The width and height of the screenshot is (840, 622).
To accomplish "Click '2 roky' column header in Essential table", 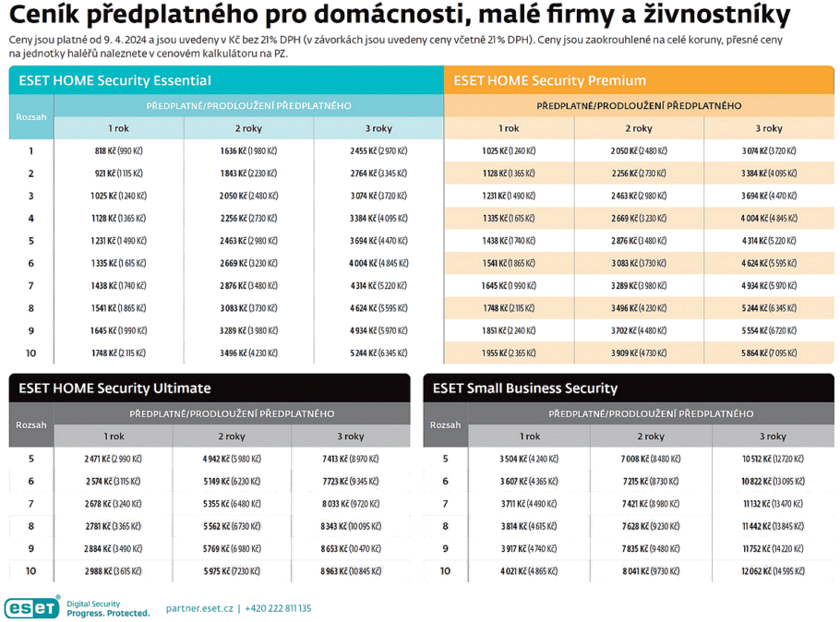I will tap(248, 128).
